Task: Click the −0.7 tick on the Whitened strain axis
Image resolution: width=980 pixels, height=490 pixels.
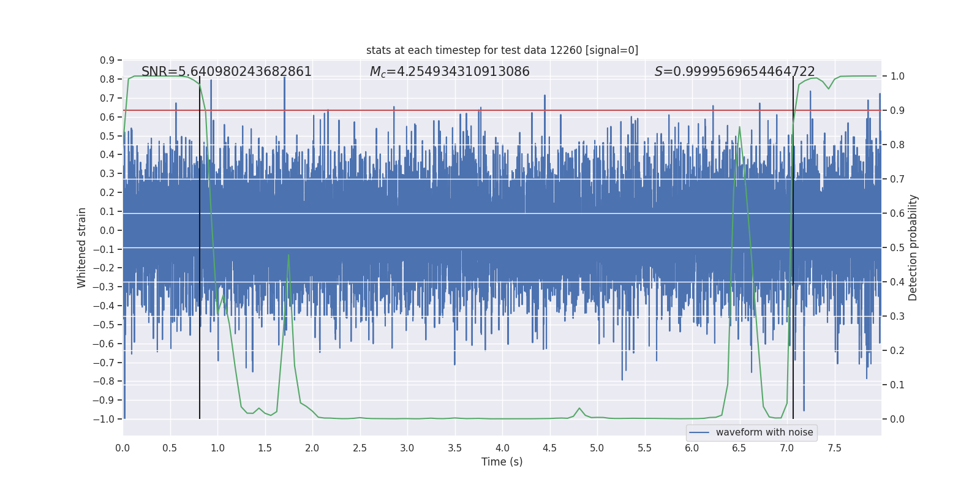Action: [104, 363]
